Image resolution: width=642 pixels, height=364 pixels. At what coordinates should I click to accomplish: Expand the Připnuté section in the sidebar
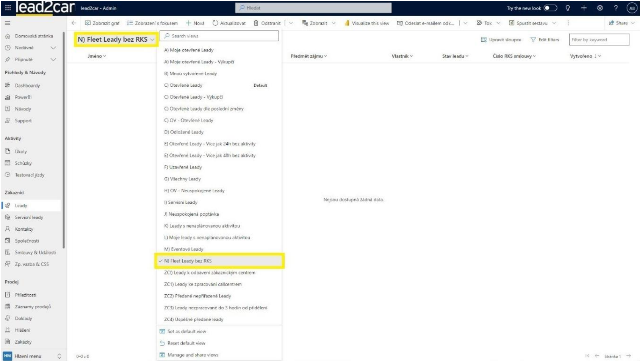coord(53,60)
